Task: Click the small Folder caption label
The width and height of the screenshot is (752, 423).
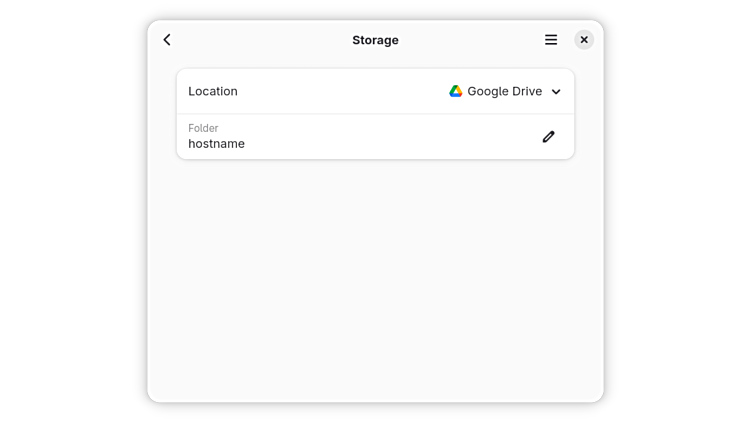Action: tap(203, 128)
